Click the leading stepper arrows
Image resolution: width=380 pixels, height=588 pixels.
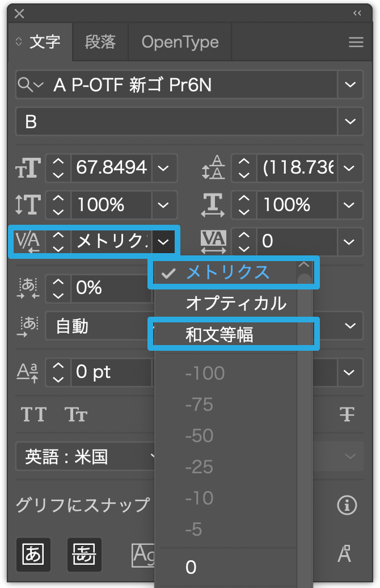pyautogui.click(x=244, y=168)
